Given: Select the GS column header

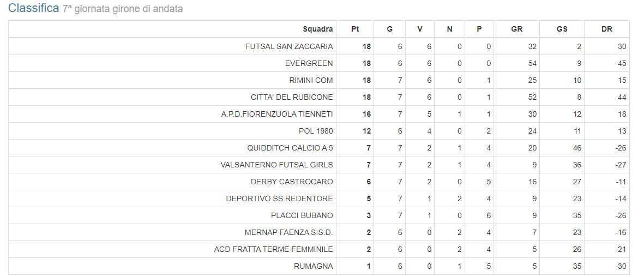Looking at the screenshot, I should [562, 29].
